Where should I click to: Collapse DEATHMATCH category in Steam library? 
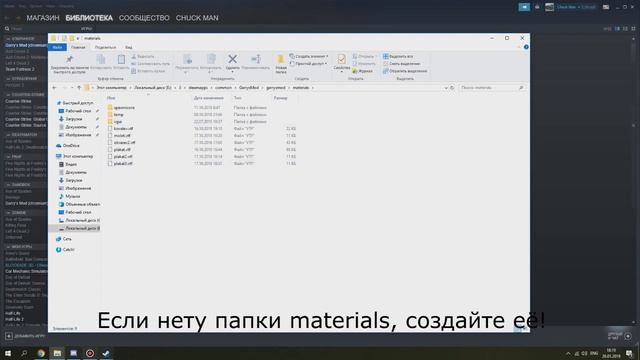[x=8, y=135]
